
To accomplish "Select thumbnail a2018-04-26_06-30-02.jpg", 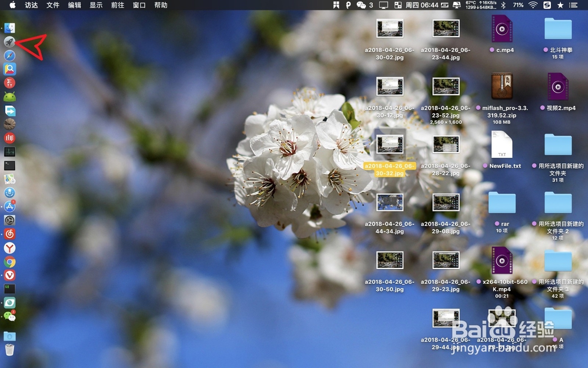I will click(x=390, y=28).
